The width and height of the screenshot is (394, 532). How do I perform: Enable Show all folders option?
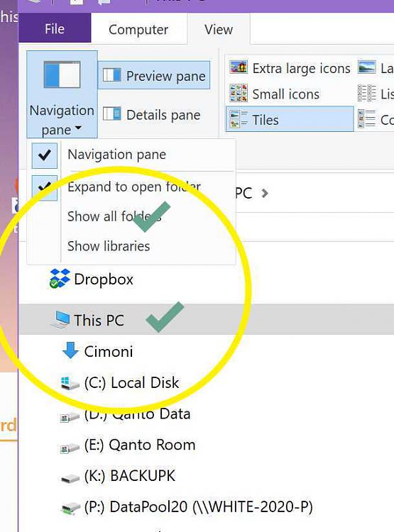pos(114,216)
